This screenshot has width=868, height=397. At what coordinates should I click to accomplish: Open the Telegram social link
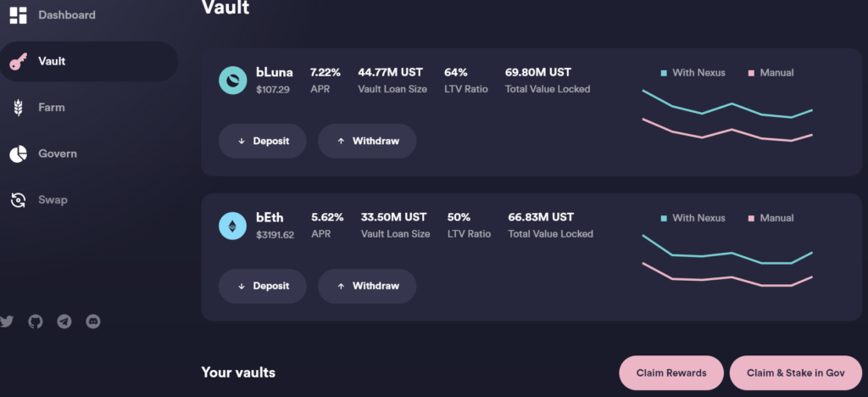coord(64,322)
